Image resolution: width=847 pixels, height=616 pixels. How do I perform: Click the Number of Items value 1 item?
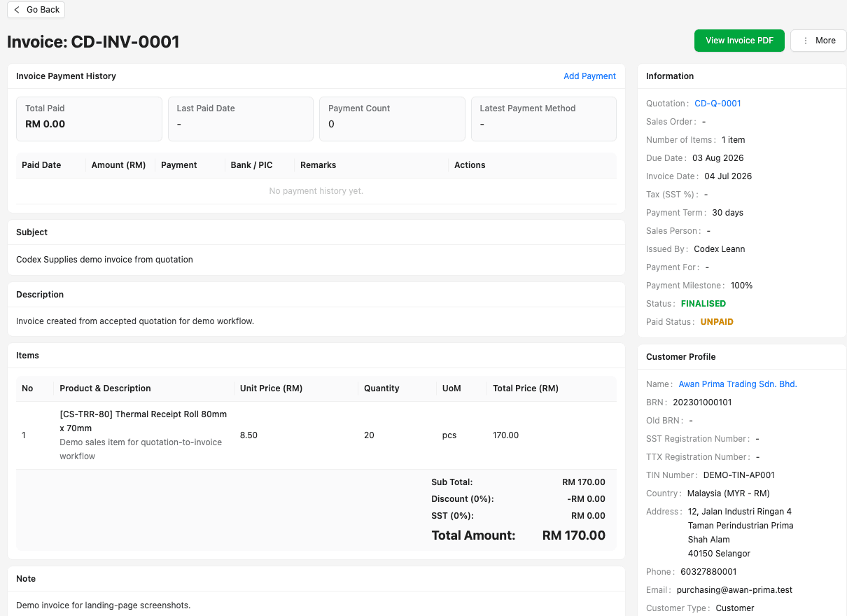coord(734,140)
